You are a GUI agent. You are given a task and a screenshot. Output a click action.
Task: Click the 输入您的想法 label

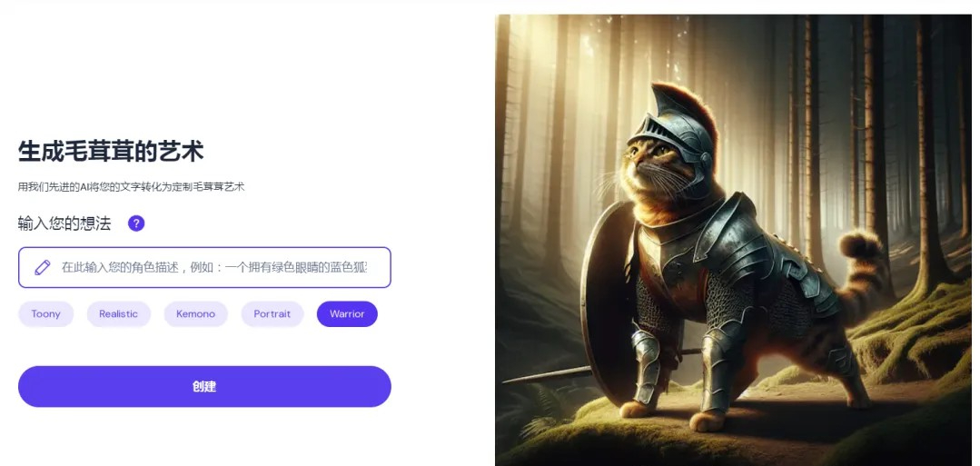point(64,223)
